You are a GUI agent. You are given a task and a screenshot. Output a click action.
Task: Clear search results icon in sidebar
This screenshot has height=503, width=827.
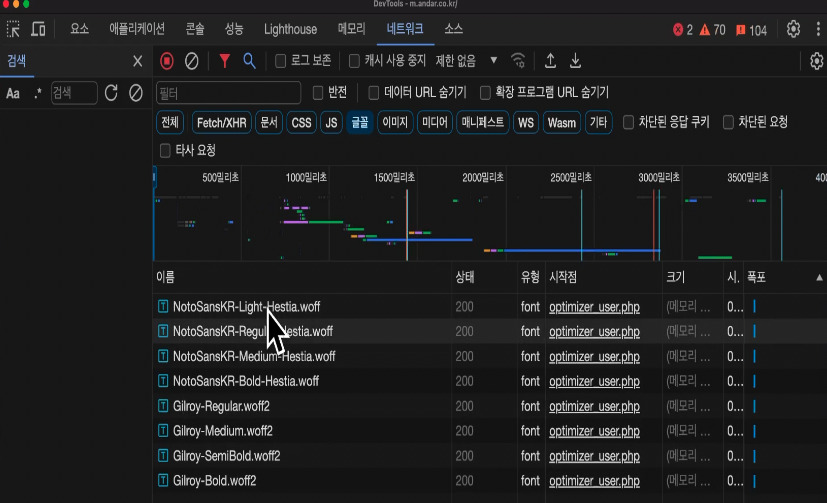(136, 93)
